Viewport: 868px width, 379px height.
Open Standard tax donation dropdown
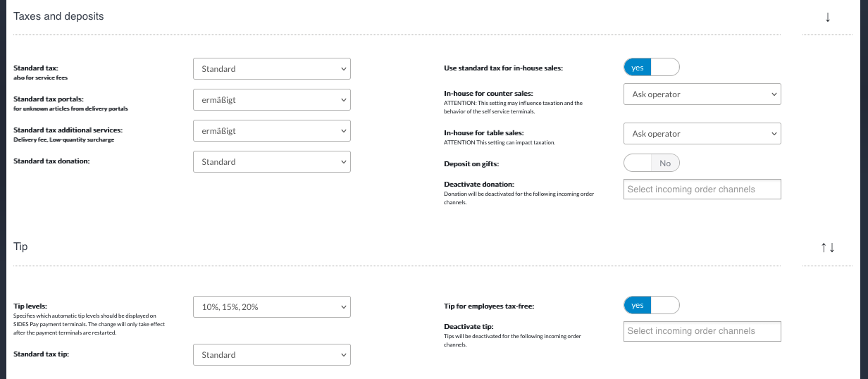tap(271, 162)
